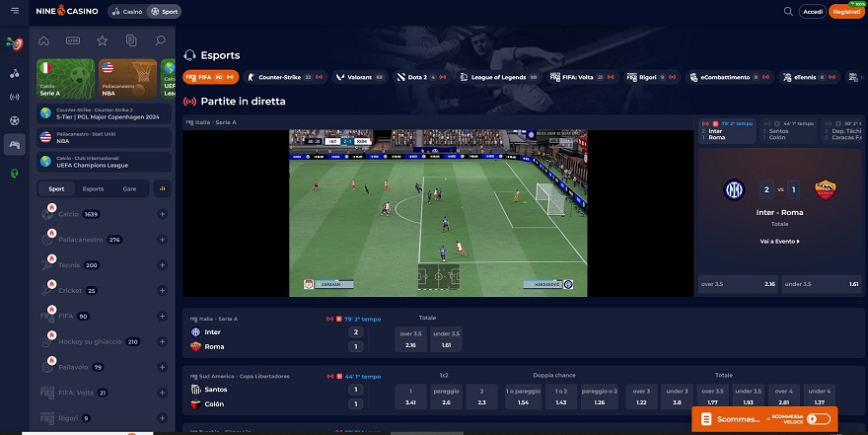Pick 1 o 2 double chance 1.43
Image resolution: width=868 pixels, height=435 pixels.
(x=561, y=397)
